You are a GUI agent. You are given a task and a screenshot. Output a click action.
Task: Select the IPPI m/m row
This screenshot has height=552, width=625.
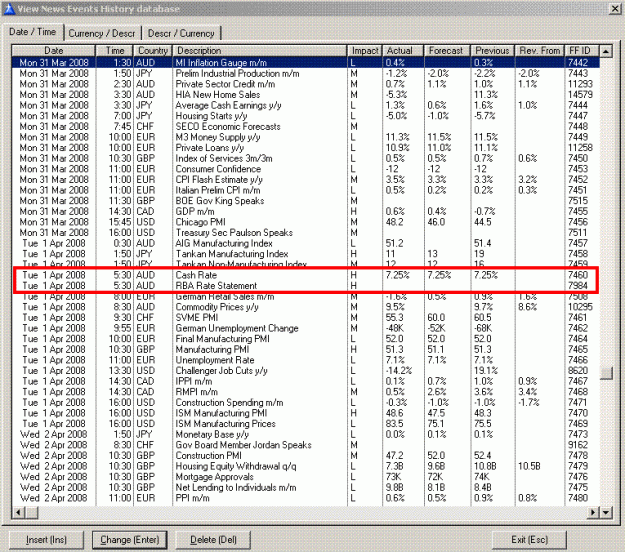point(305,381)
